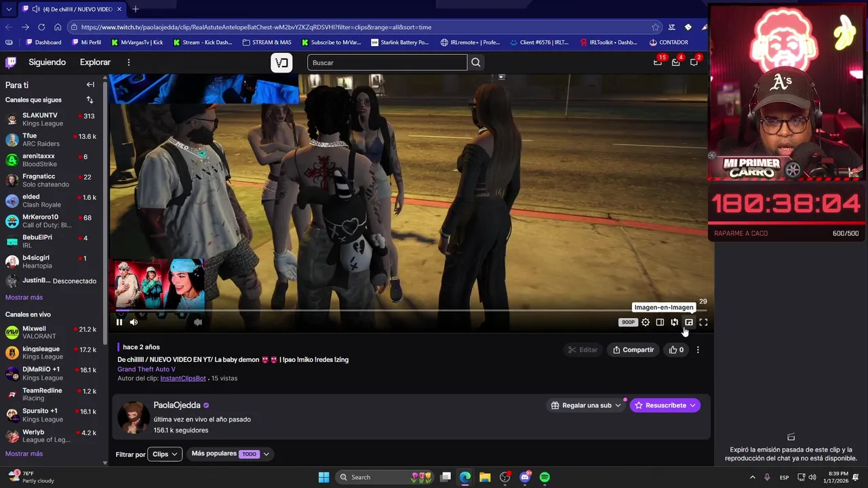Open the InstantClipsBot author link
This screenshot has width=868, height=488.
[x=183, y=378]
